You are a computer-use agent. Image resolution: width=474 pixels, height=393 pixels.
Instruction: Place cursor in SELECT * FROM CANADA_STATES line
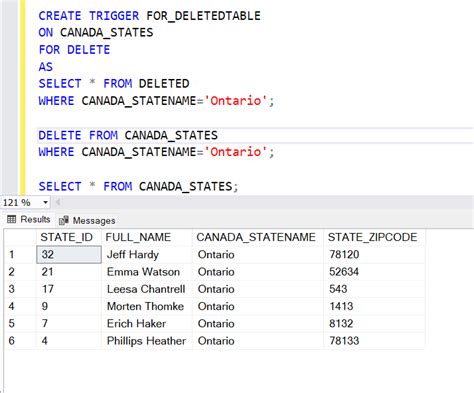pyautogui.click(x=138, y=186)
